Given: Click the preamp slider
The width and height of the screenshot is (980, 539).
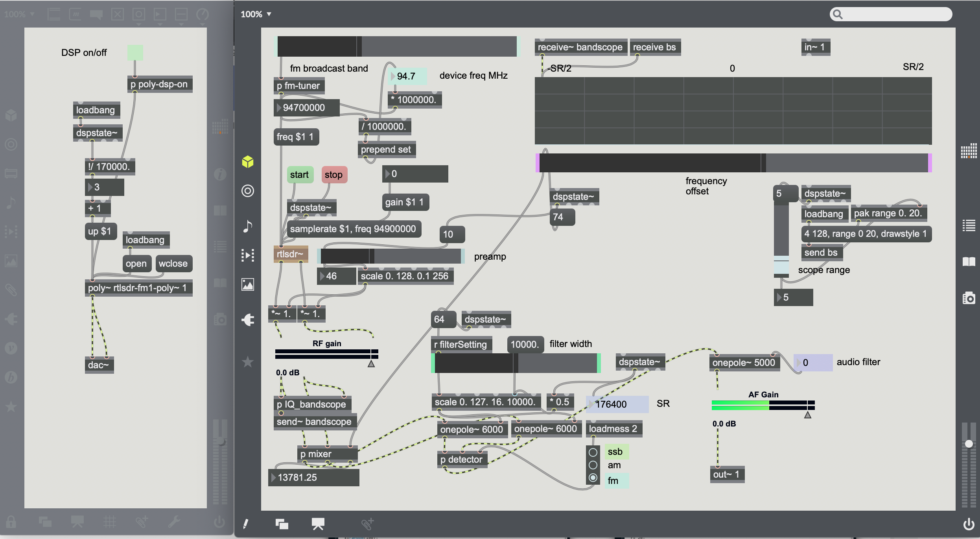Looking at the screenshot, I should tap(391, 256).
